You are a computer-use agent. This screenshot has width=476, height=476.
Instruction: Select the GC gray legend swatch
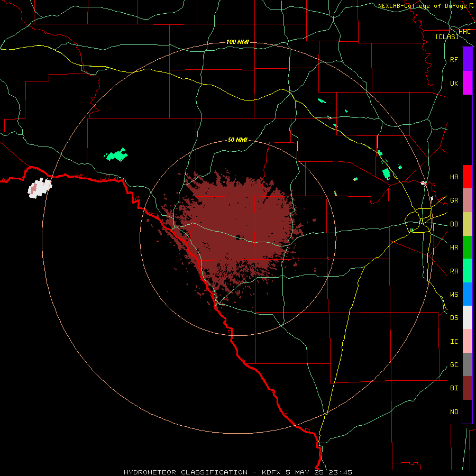(x=467, y=364)
